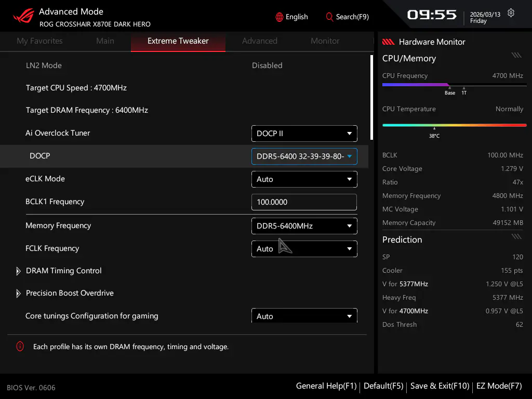The image size is (532, 399).
Task: Click General Help(F1)
Action: click(326, 386)
